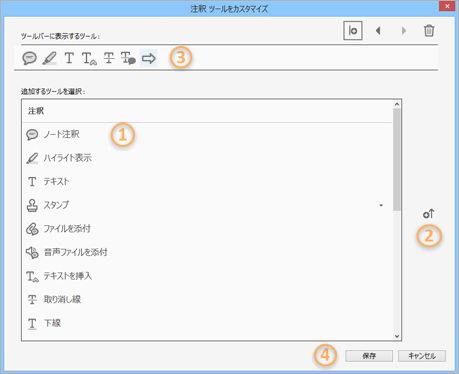Select ノート注釈 label in the tool list

pos(61,134)
